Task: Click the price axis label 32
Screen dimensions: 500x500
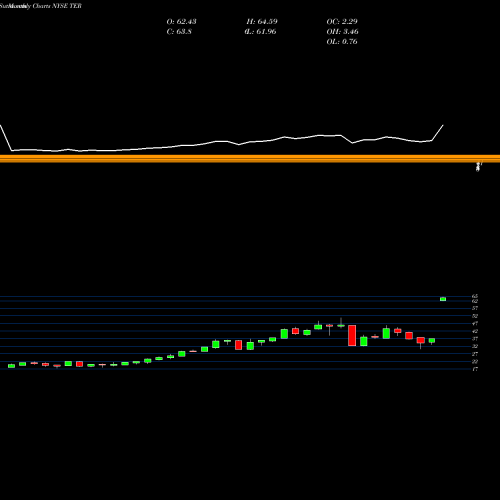Action: (x=475, y=346)
